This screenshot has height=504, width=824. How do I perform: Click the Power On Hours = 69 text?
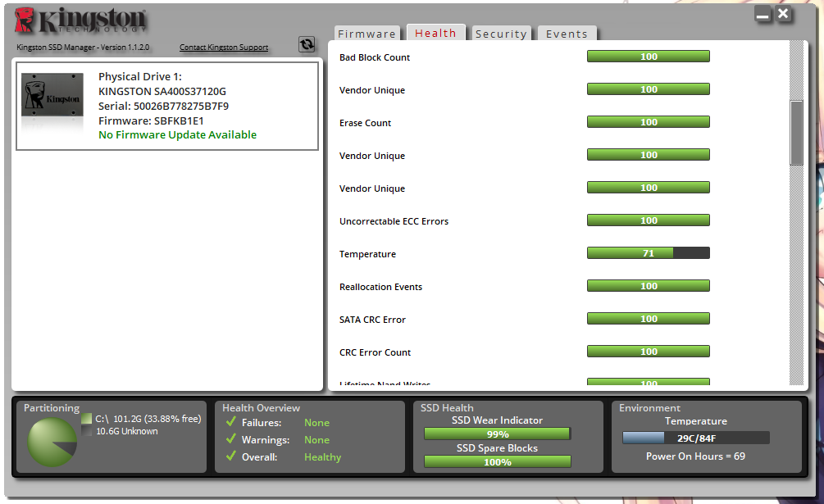[x=696, y=456]
